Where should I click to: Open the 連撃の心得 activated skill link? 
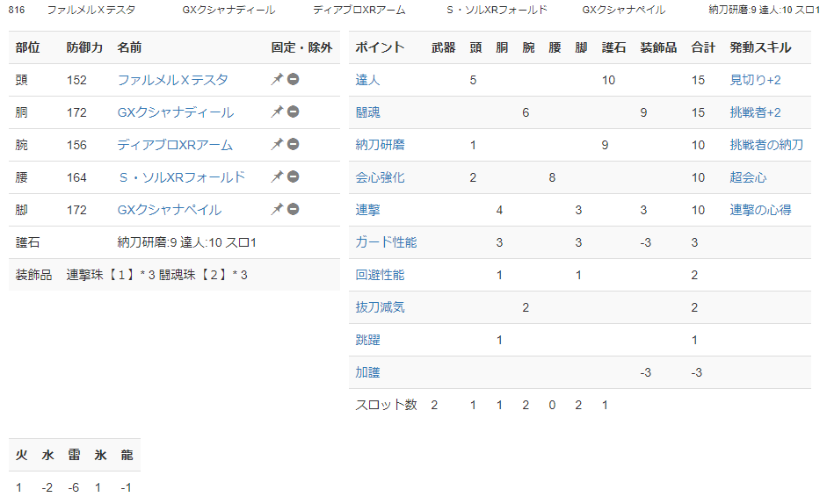pos(760,210)
